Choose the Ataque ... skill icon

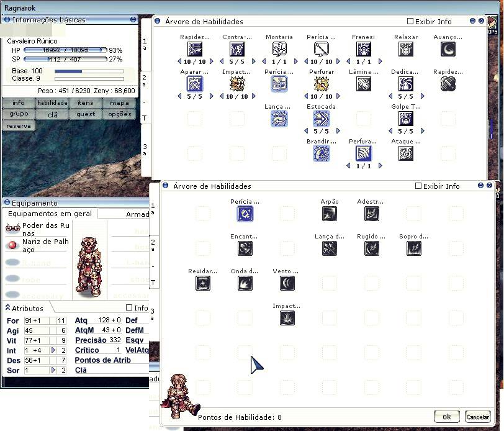pyautogui.click(x=406, y=153)
